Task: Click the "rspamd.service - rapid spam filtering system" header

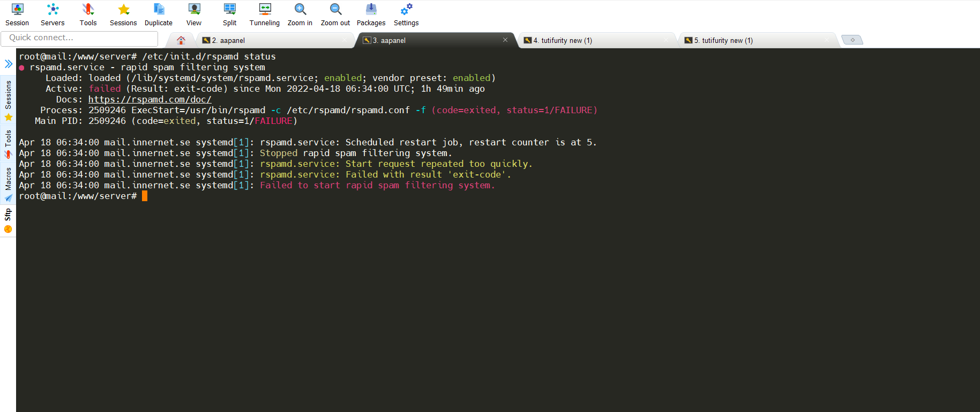Action: point(147,67)
